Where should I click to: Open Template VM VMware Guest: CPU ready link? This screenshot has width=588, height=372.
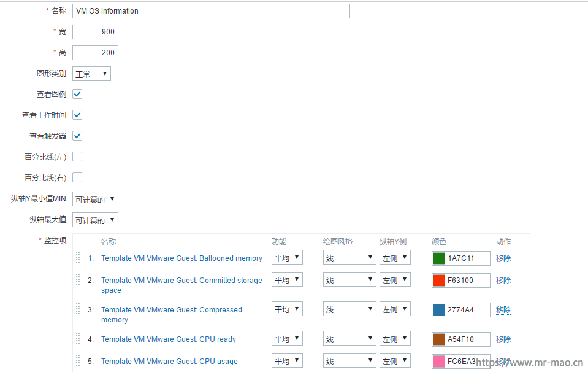tap(169, 339)
